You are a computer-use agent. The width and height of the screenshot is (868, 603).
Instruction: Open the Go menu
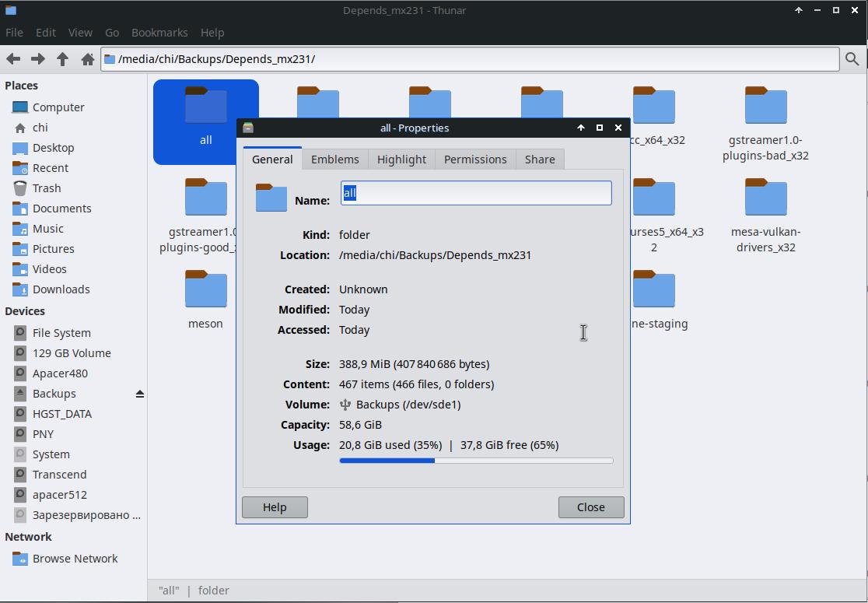click(112, 33)
